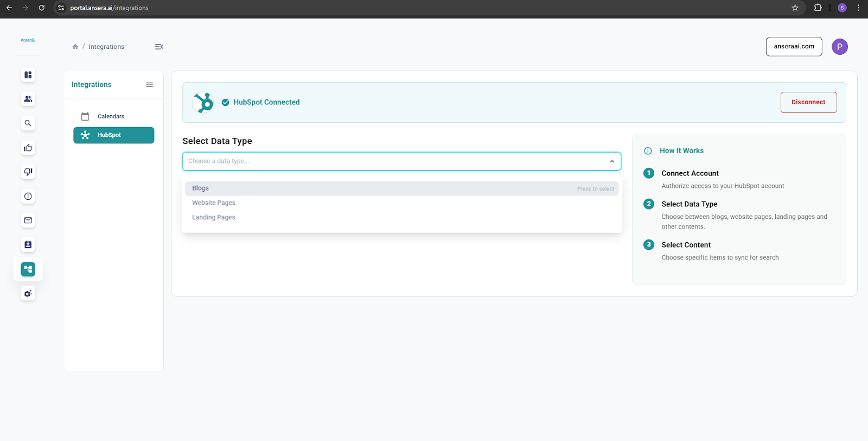868x441 pixels.
Task: Open the browser three-dot menu
Action: tap(858, 8)
